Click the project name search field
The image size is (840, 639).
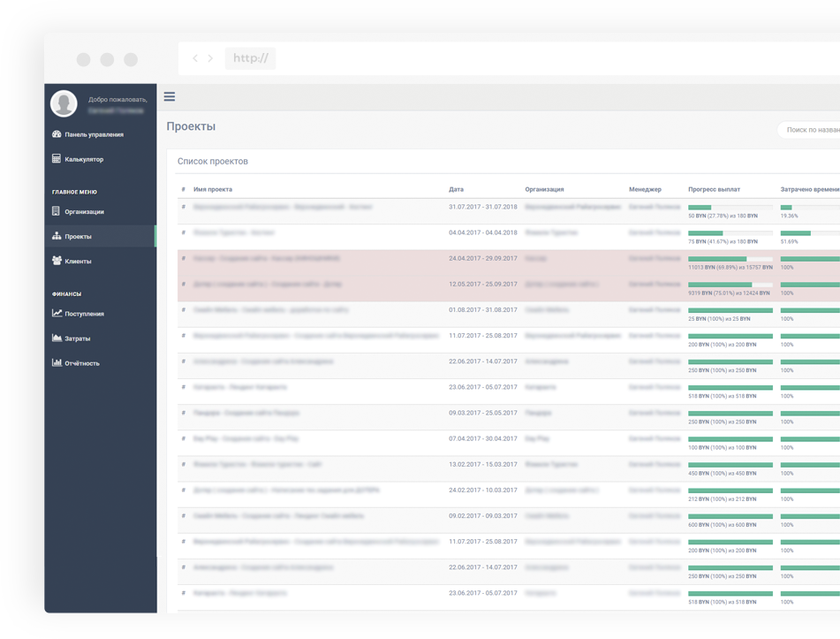pos(809,130)
